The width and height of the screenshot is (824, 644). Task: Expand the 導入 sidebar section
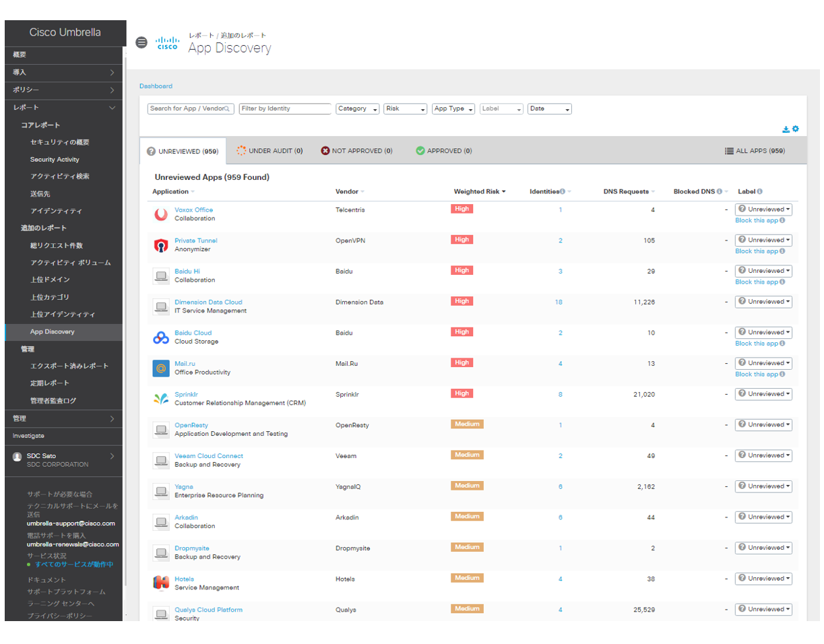click(x=64, y=72)
